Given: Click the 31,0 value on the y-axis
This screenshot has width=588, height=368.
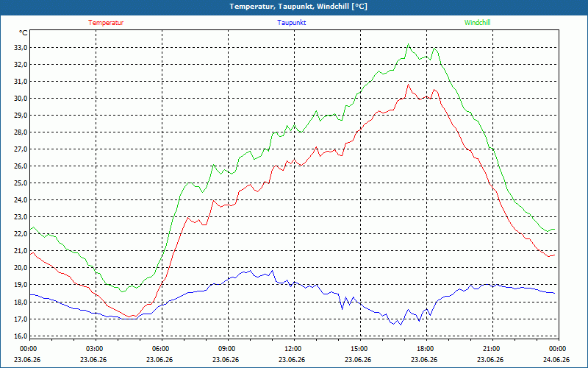Looking at the screenshot, I should (x=21, y=82).
